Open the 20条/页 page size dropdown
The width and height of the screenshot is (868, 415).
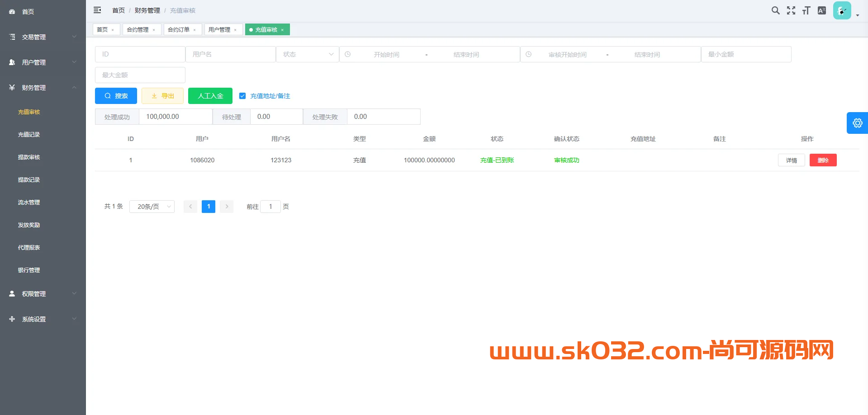[152, 206]
